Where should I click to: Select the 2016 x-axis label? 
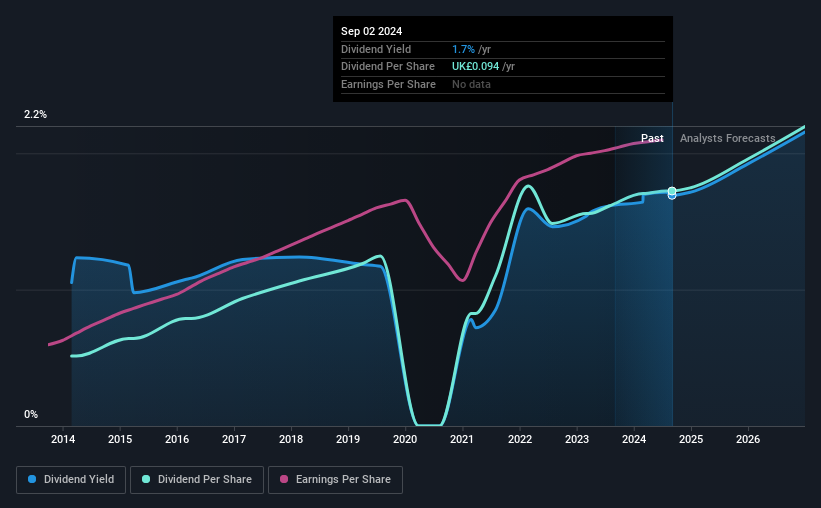tap(177, 439)
